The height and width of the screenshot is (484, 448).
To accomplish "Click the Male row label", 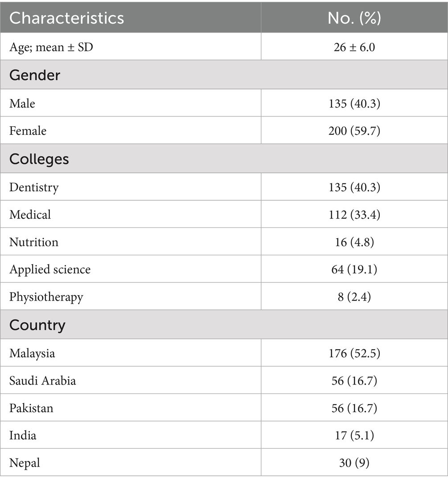I will (x=22, y=103).
